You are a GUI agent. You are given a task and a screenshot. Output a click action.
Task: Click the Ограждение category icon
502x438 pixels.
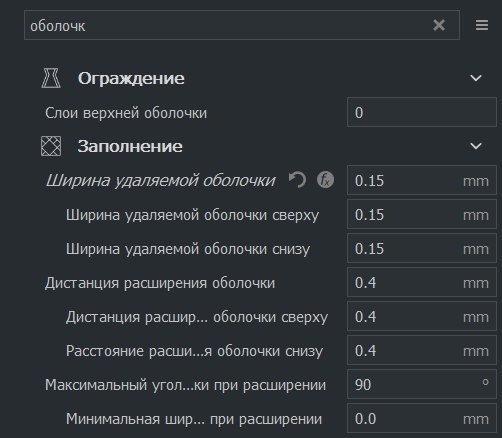pos(51,78)
